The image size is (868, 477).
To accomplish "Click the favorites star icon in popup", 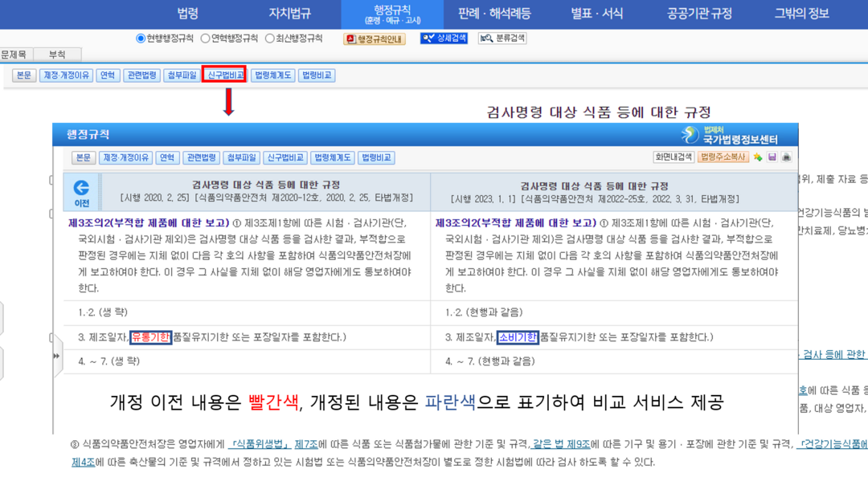I will coord(758,157).
